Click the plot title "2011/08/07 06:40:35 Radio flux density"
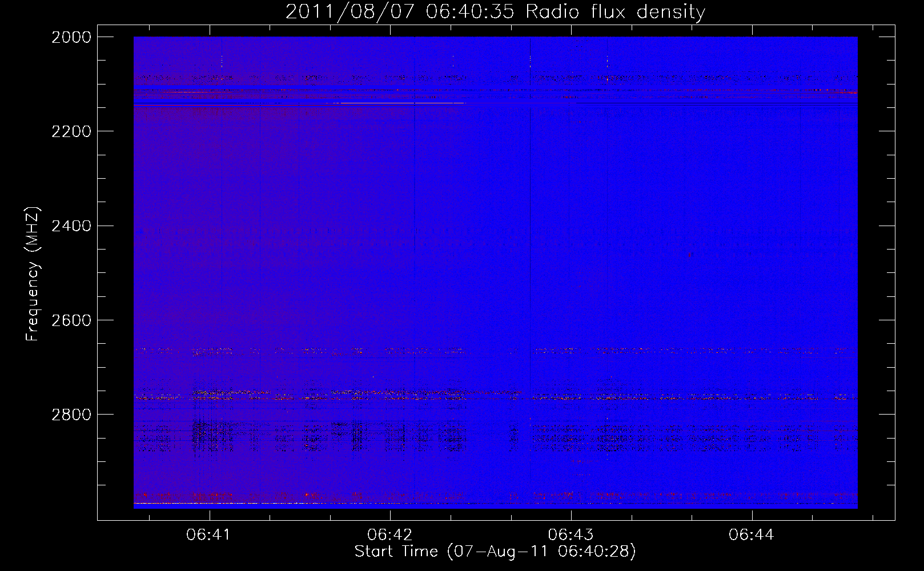Viewport: 924px width, 571px height. click(x=495, y=11)
